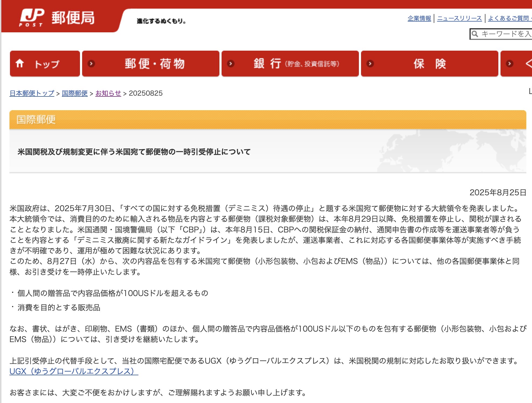The image size is (532, 403).
Task: Open the ニュースリリース link
Action: point(459,18)
